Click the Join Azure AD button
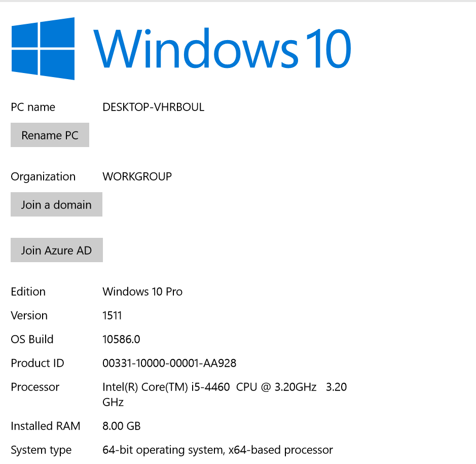Image resolution: width=476 pixels, height=464 pixels. (57, 250)
